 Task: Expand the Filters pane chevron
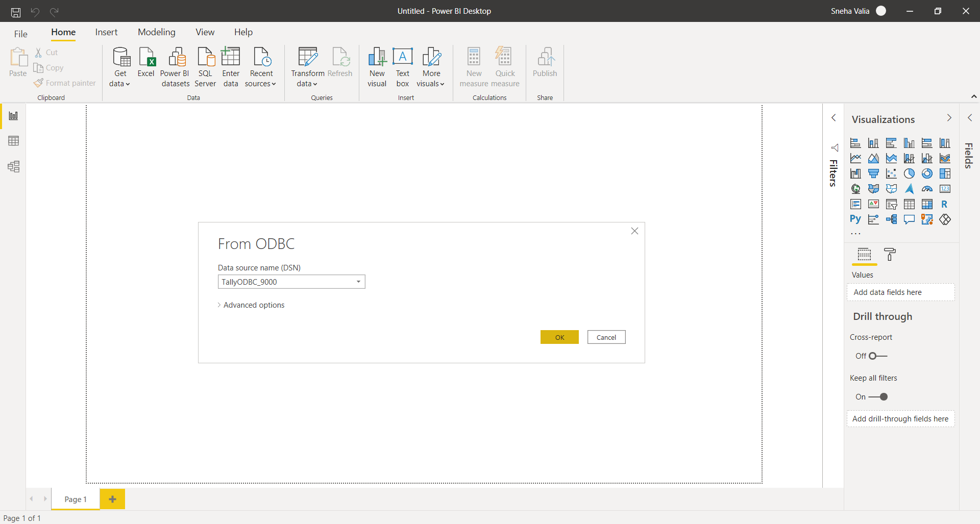(x=834, y=118)
